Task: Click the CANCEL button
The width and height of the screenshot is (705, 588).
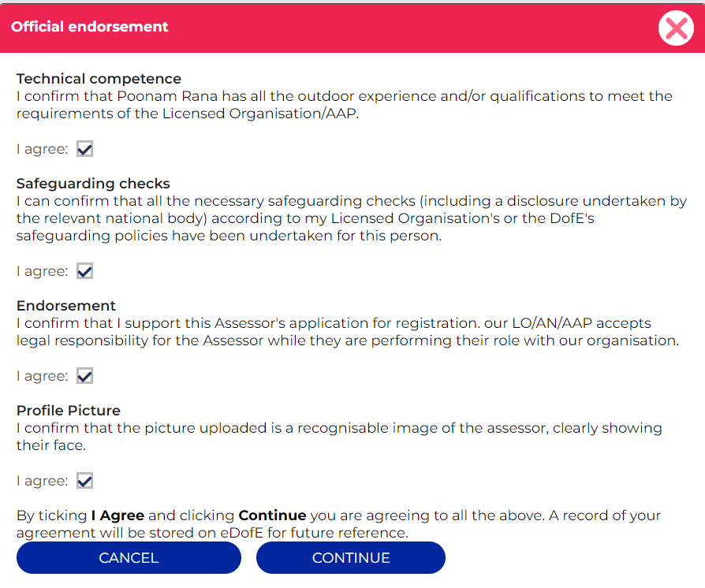Action: coord(129,557)
